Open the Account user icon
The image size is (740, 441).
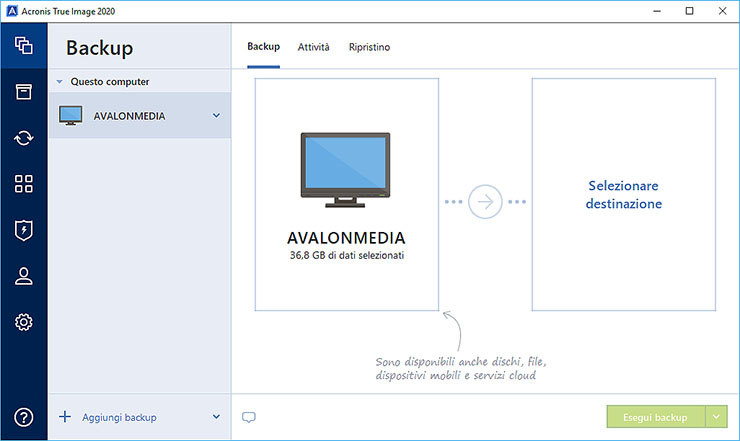[x=24, y=276]
